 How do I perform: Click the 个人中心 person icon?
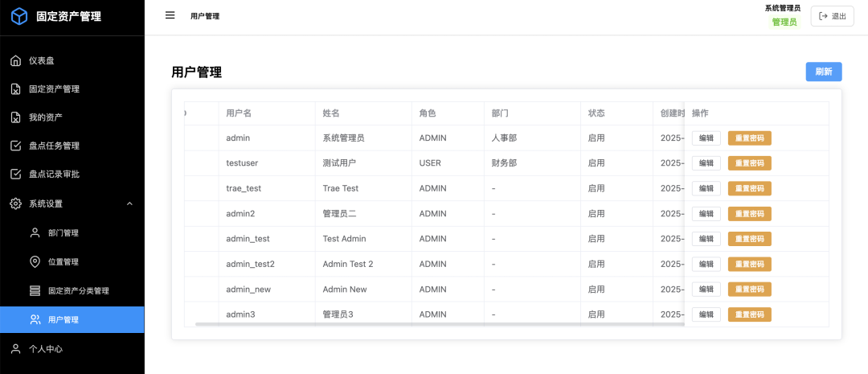(16, 348)
